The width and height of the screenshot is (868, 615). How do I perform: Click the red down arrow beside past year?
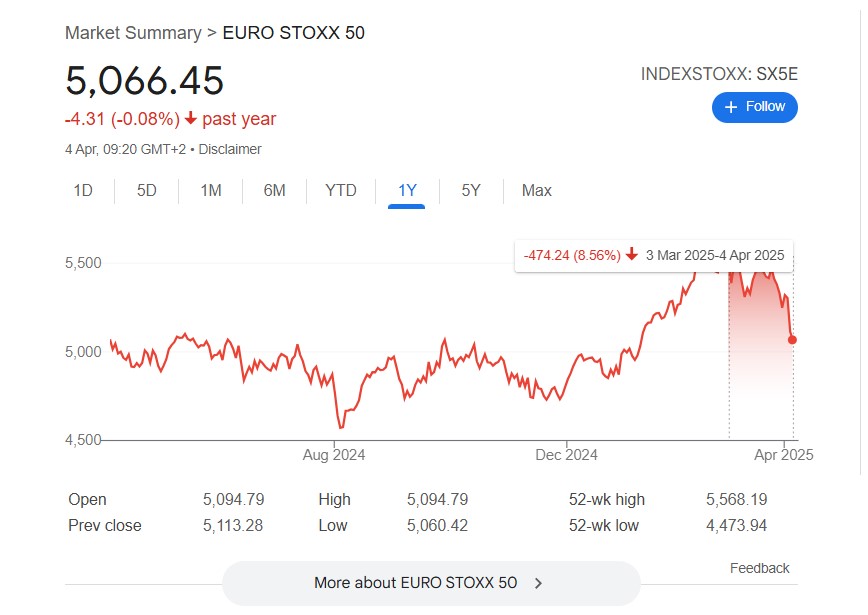[190, 118]
